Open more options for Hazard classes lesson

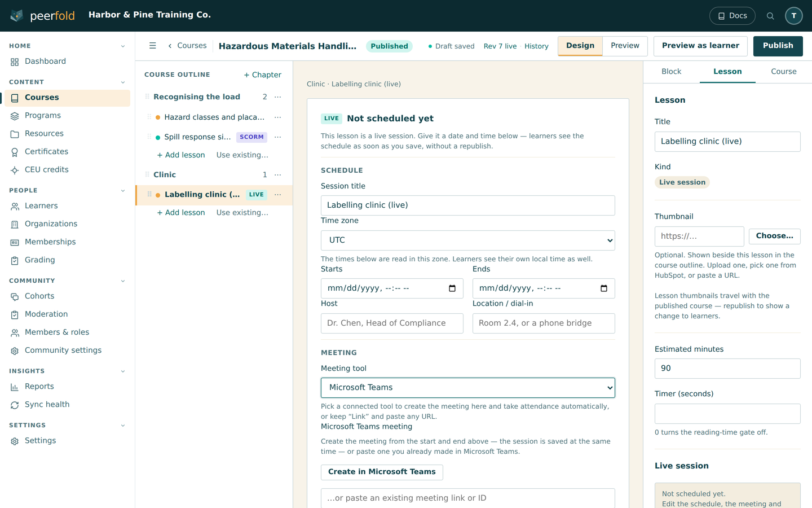[278, 117]
